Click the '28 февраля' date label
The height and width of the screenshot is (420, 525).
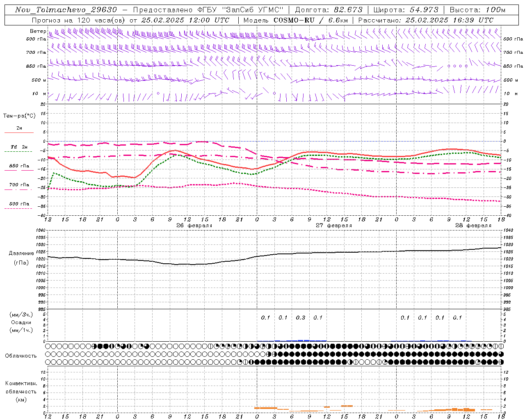(473, 226)
